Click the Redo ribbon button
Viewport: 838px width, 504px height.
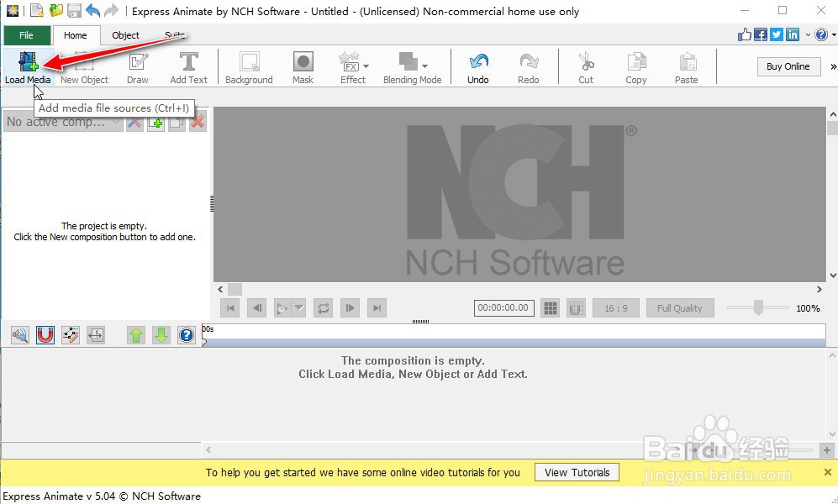[x=529, y=67]
